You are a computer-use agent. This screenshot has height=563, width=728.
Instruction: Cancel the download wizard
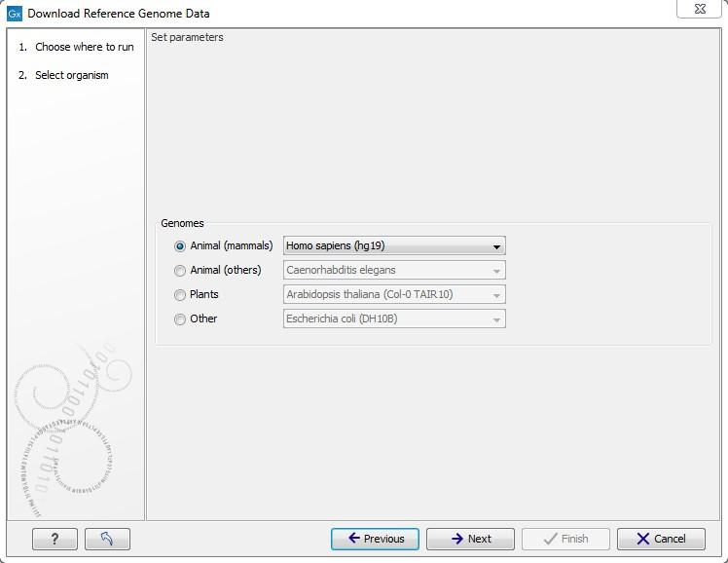[661, 539]
